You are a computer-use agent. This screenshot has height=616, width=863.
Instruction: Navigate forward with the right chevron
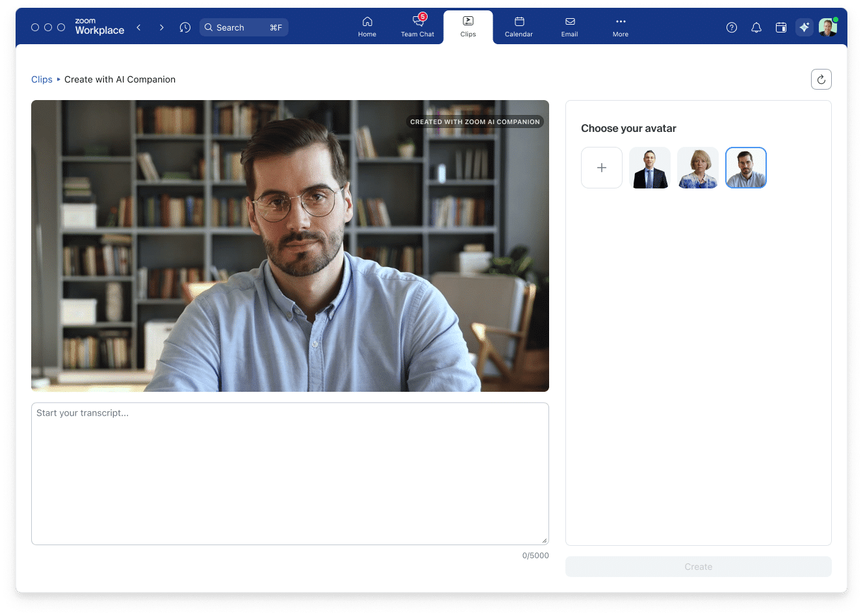point(161,27)
